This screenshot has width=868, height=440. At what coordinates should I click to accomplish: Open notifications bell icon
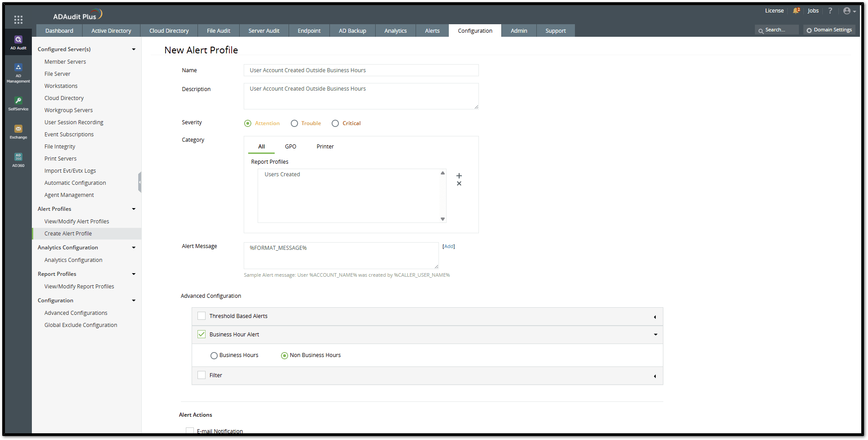(796, 11)
